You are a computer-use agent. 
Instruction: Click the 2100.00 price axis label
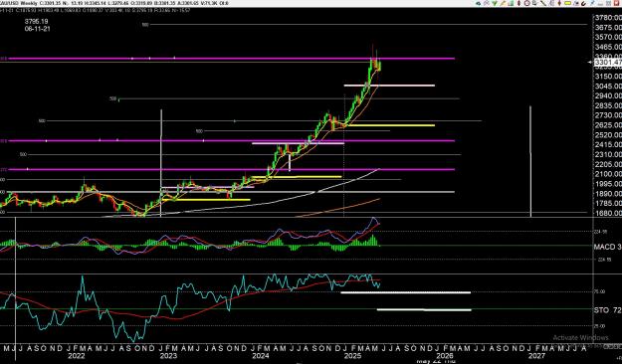(x=608, y=174)
